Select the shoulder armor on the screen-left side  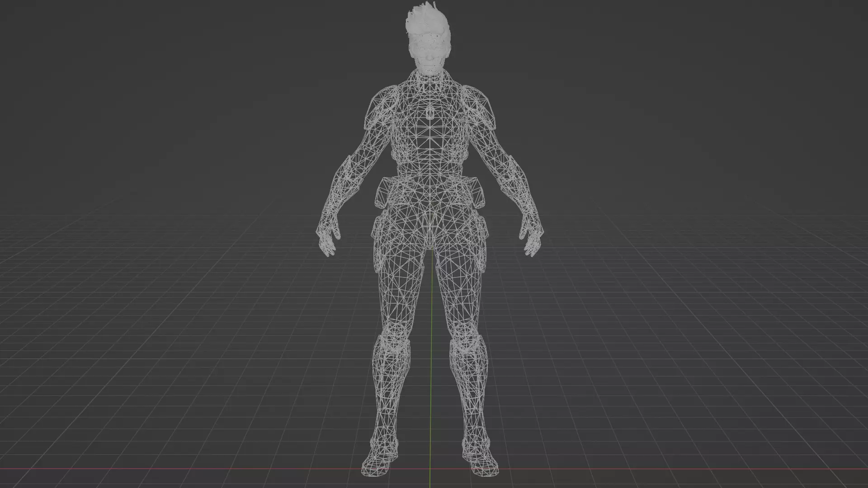[382, 108]
